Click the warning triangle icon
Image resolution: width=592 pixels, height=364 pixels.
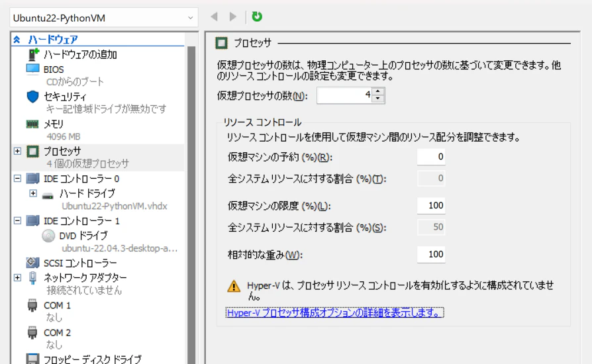[234, 287]
